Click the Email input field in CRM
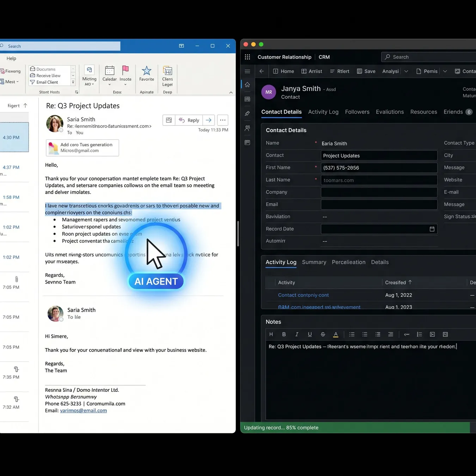Viewport: 476px width, 476px height. point(379,205)
